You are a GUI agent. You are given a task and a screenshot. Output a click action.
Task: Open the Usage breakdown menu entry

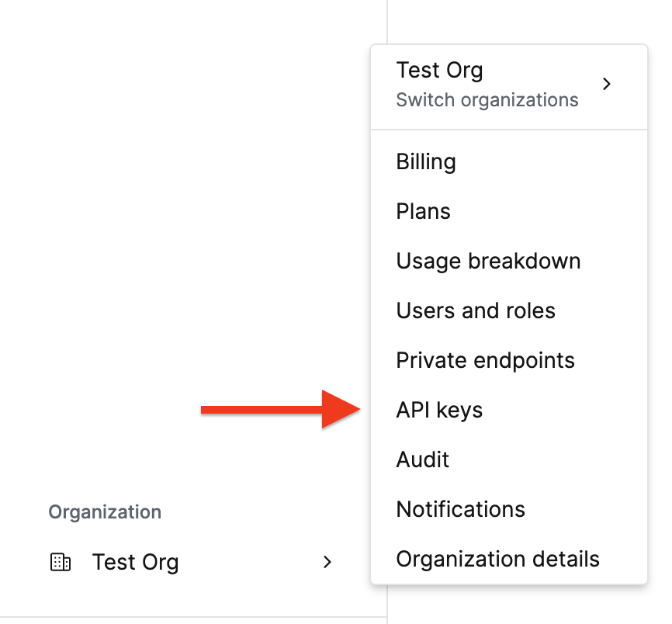(x=488, y=262)
